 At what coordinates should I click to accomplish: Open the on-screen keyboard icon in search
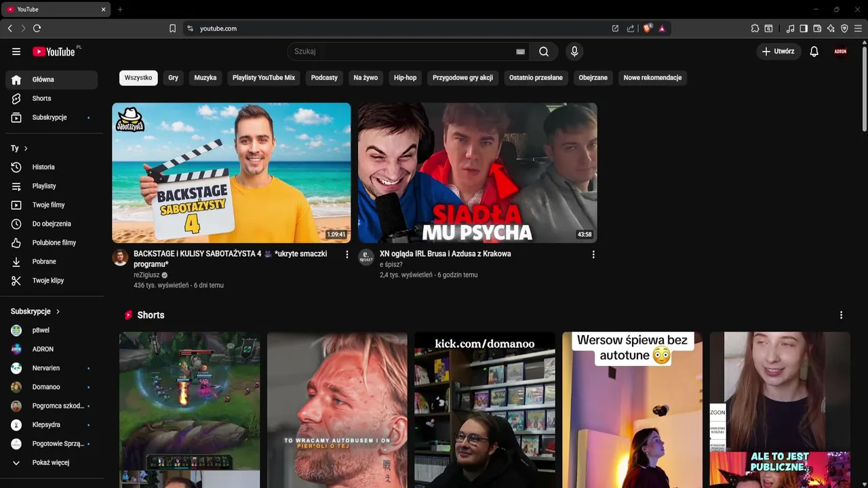(x=520, y=52)
